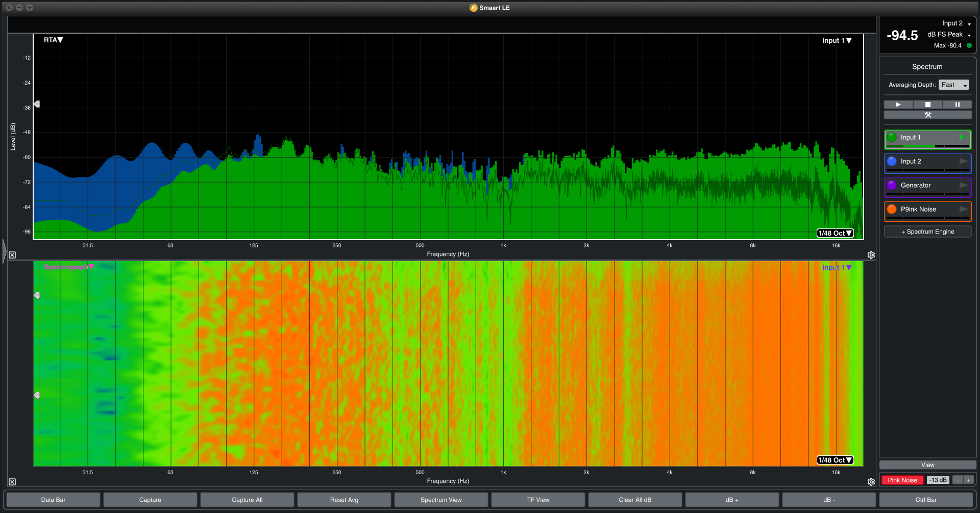Open the Spectrograph 1/48 Oct banding dropdown
This screenshot has height=513, width=980.
click(835, 460)
